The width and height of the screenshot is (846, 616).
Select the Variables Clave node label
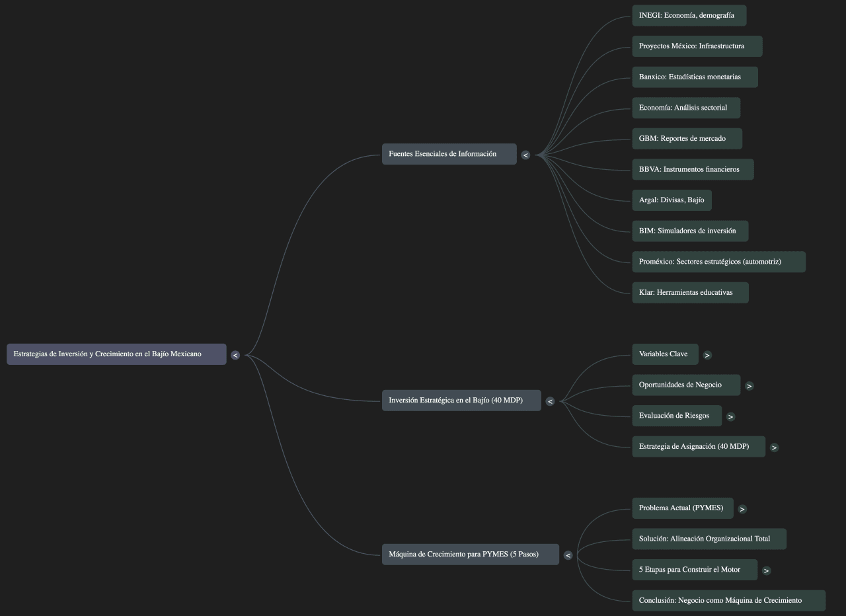(665, 354)
